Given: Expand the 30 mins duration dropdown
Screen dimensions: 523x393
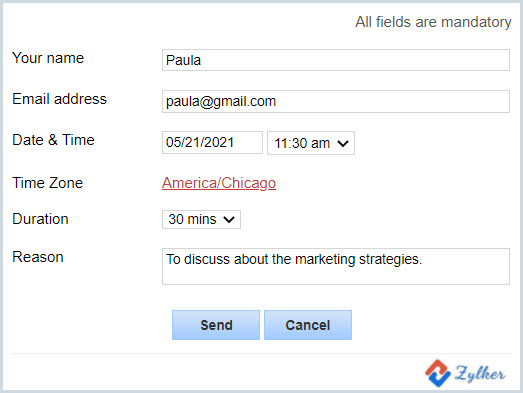Looking at the screenshot, I should (201, 220).
